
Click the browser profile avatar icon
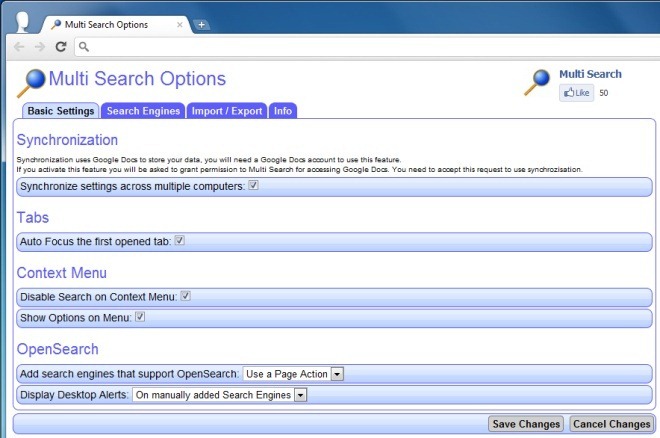[22, 22]
